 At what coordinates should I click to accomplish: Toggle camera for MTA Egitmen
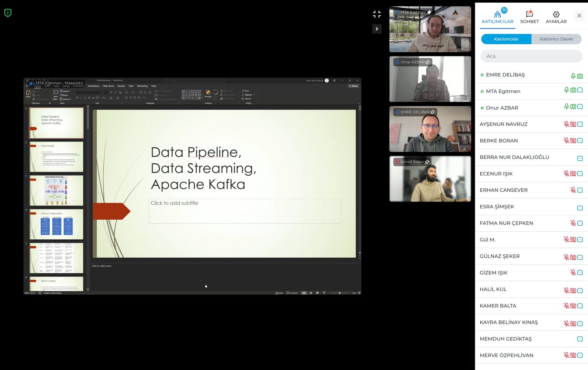point(573,90)
